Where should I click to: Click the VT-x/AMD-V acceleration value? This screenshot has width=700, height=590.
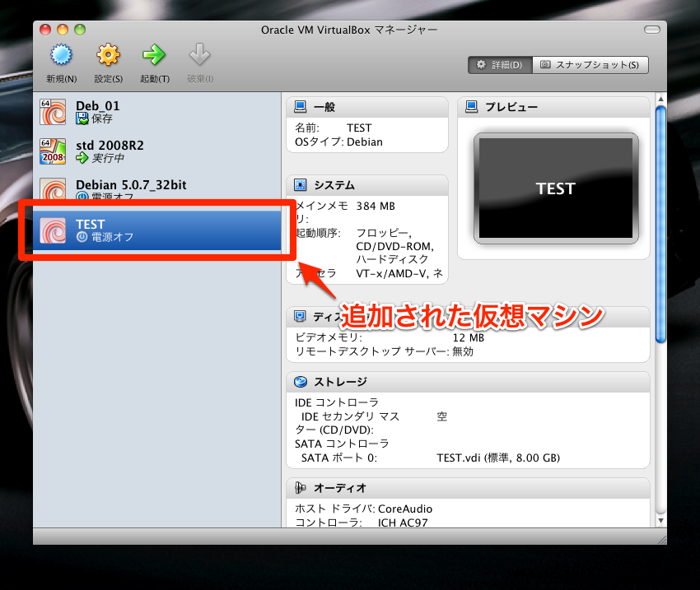[399, 273]
